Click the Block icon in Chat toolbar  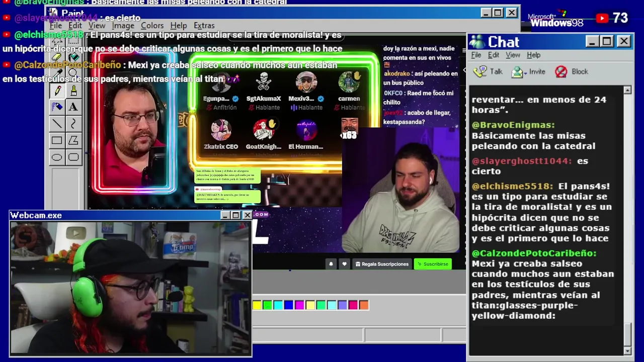[x=561, y=72]
